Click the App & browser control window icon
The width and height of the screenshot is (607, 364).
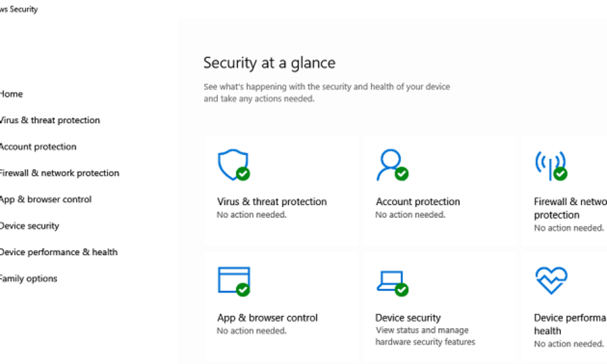[x=232, y=280]
